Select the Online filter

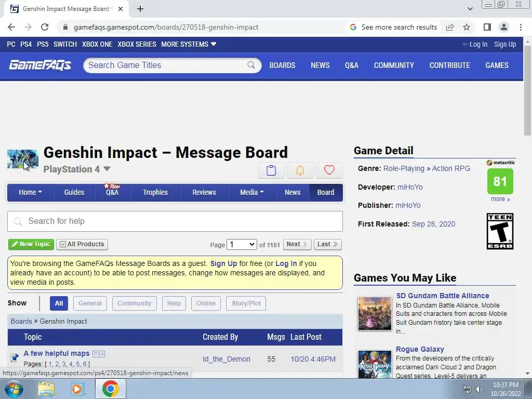point(206,303)
